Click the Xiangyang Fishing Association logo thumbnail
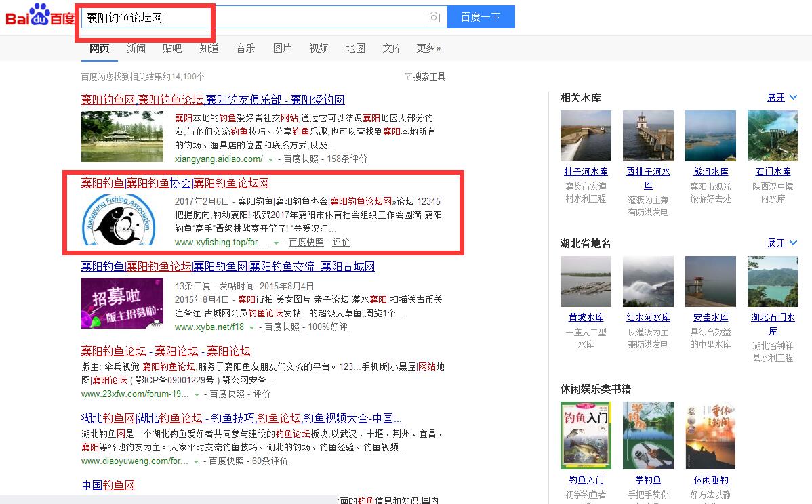This screenshot has height=504, width=812. (x=119, y=219)
